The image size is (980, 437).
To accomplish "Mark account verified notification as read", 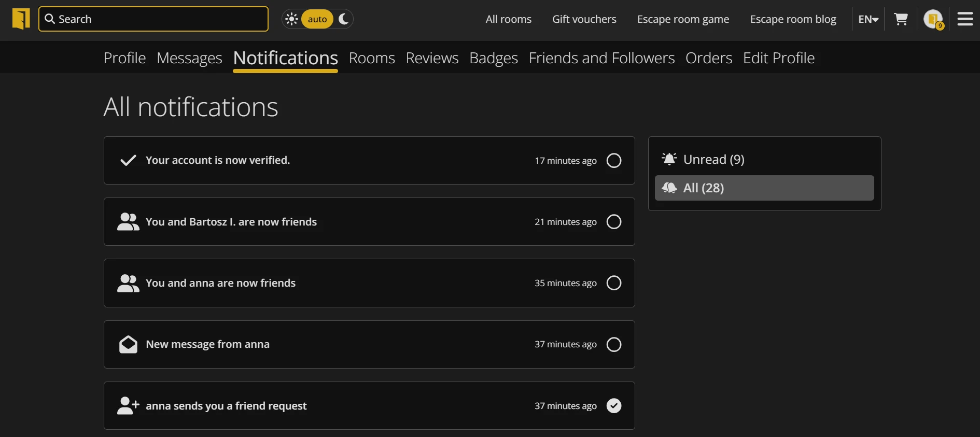I will (613, 161).
